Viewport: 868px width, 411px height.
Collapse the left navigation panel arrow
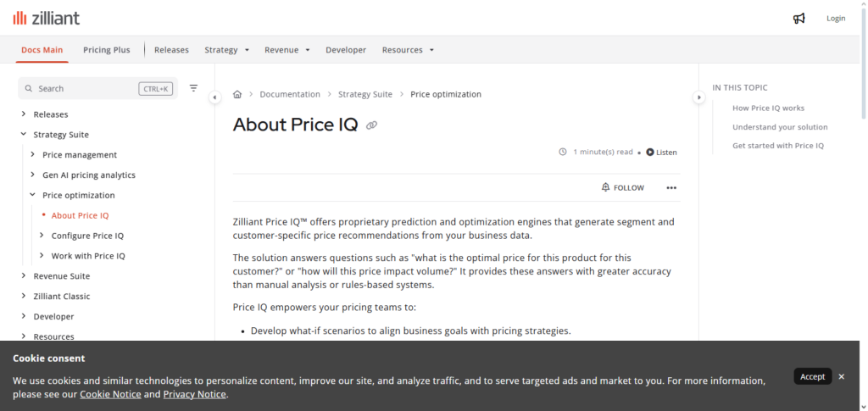[214, 97]
